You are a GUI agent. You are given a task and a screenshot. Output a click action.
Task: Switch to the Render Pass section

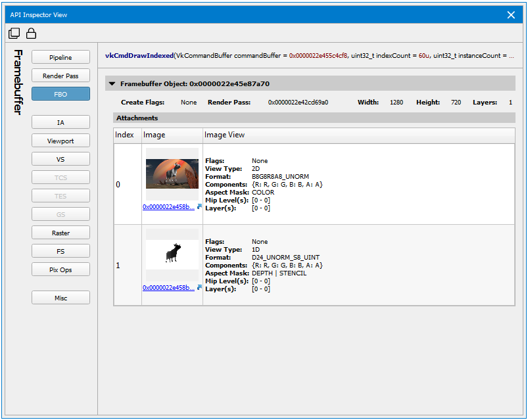[60, 76]
